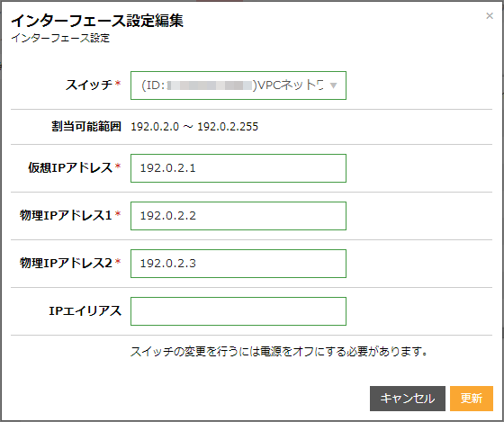Apply changes with the orange 更新 button
Viewport: 504px width, 422px height.
tap(472, 399)
